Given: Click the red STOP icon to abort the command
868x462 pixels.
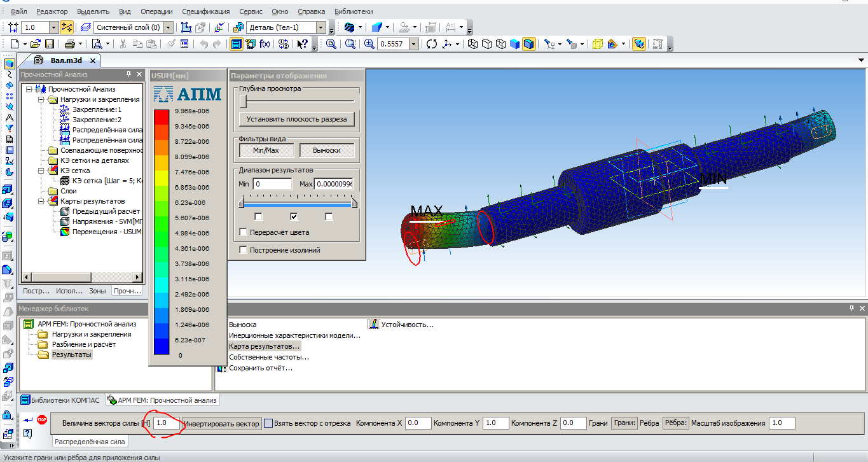Looking at the screenshot, I should click(42, 420).
